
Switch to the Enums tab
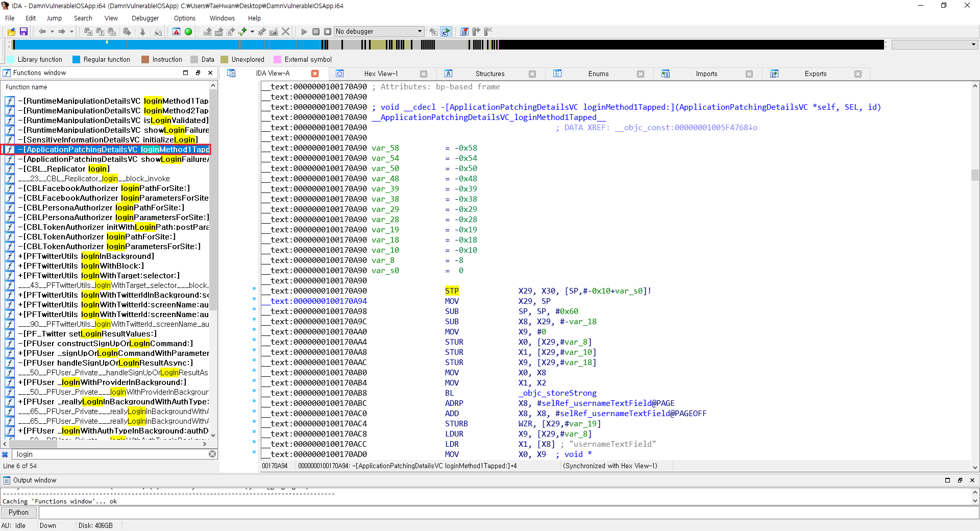(x=598, y=74)
